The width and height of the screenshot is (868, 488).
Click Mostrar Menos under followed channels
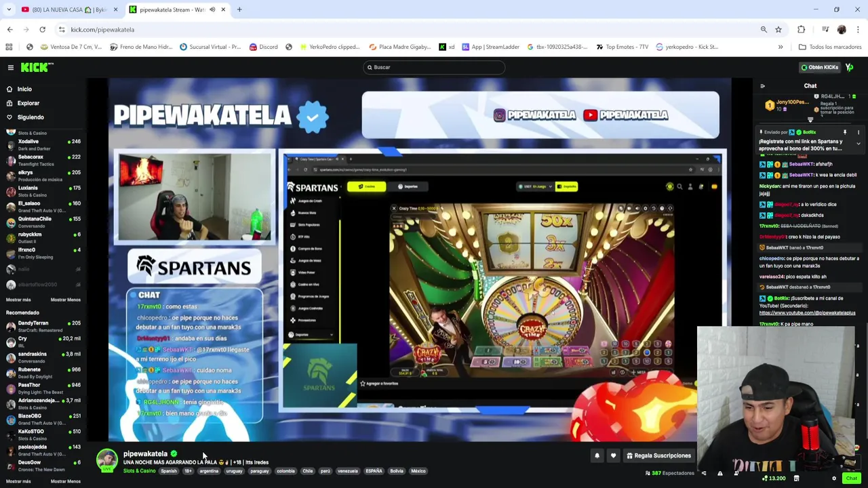(x=65, y=300)
